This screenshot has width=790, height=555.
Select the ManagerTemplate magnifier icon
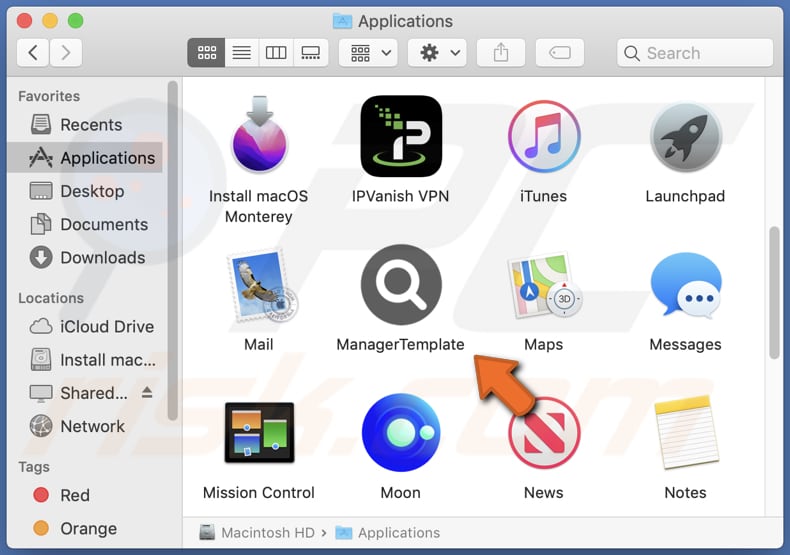(401, 285)
